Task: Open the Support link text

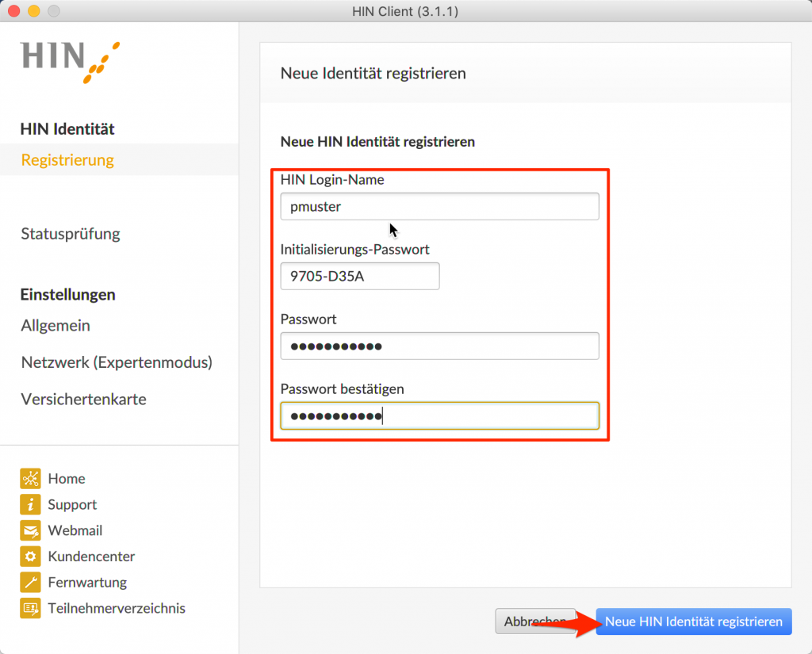Action: click(72, 504)
